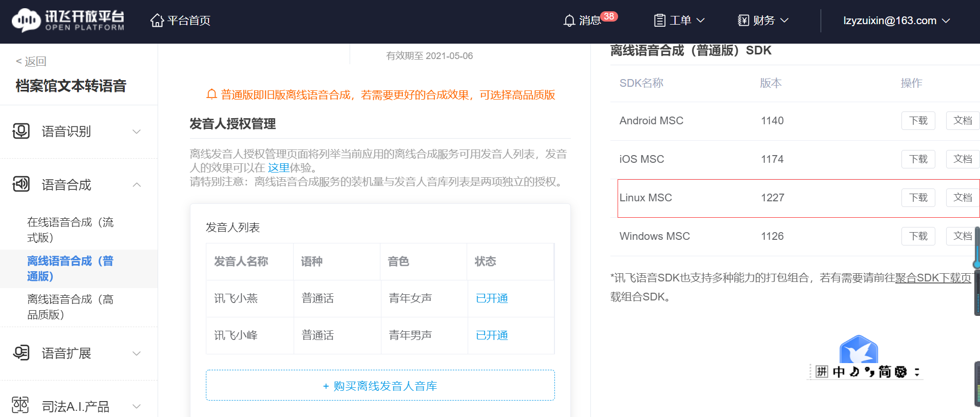Download the Windows MSC SDK
Image resolution: width=980 pixels, height=417 pixels.
coord(918,236)
